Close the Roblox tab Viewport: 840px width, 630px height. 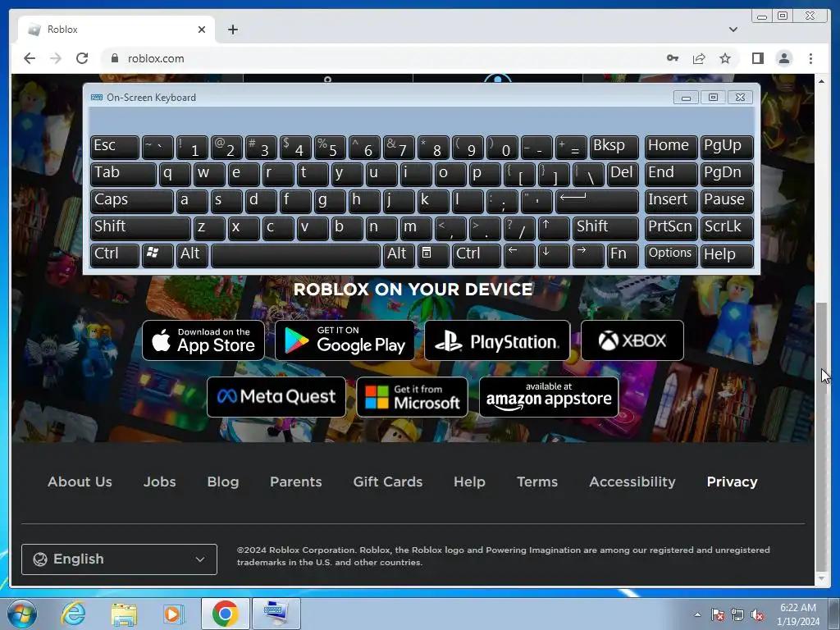(202, 30)
